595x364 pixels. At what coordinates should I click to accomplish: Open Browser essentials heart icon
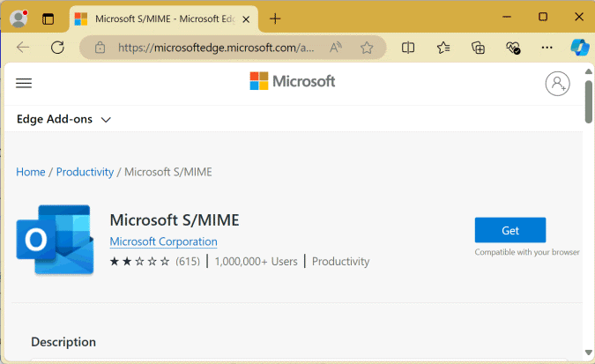coord(513,48)
